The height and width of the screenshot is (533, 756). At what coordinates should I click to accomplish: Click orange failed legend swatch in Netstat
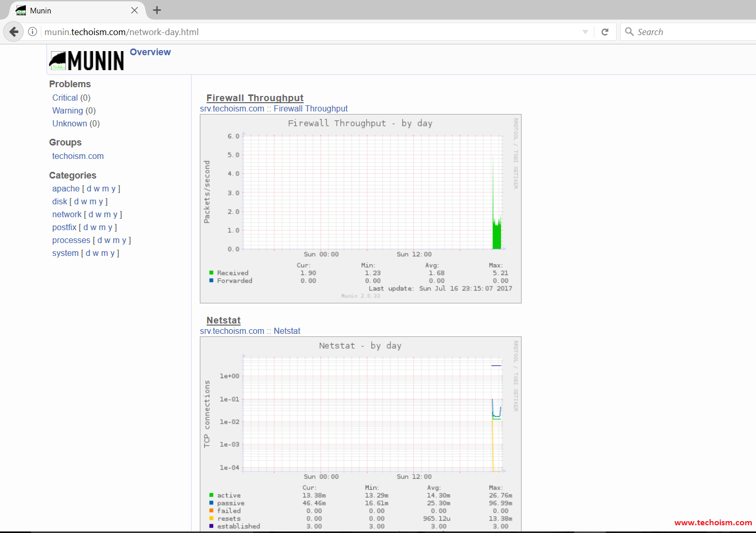[211, 510]
